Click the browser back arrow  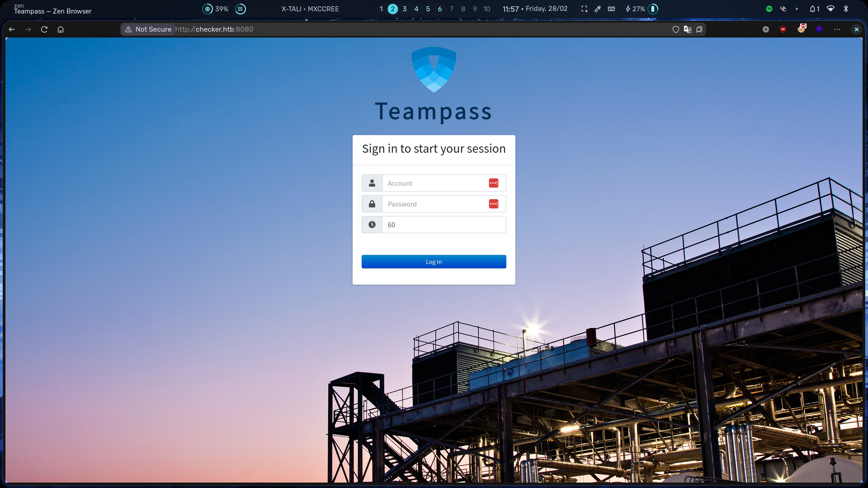pos(12,29)
